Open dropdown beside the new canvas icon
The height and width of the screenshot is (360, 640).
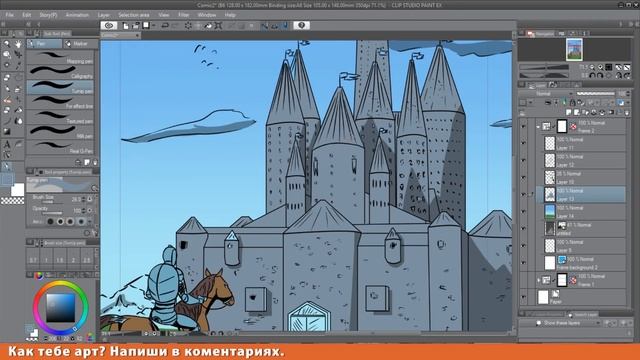tap(154, 25)
